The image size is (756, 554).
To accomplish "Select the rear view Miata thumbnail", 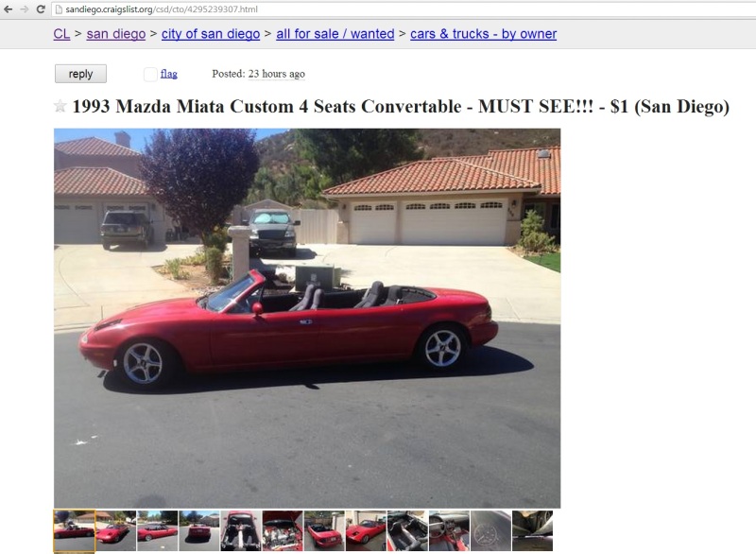I will click(199, 531).
